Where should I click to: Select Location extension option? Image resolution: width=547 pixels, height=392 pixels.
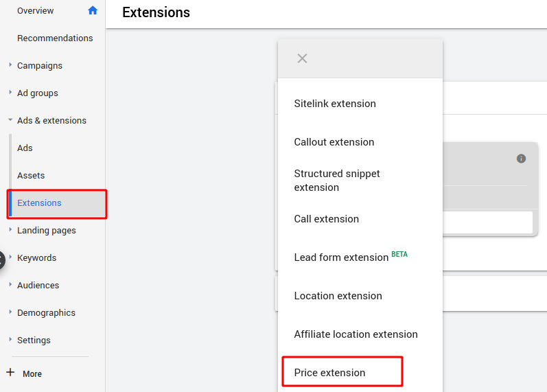pyautogui.click(x=338, y=296)
